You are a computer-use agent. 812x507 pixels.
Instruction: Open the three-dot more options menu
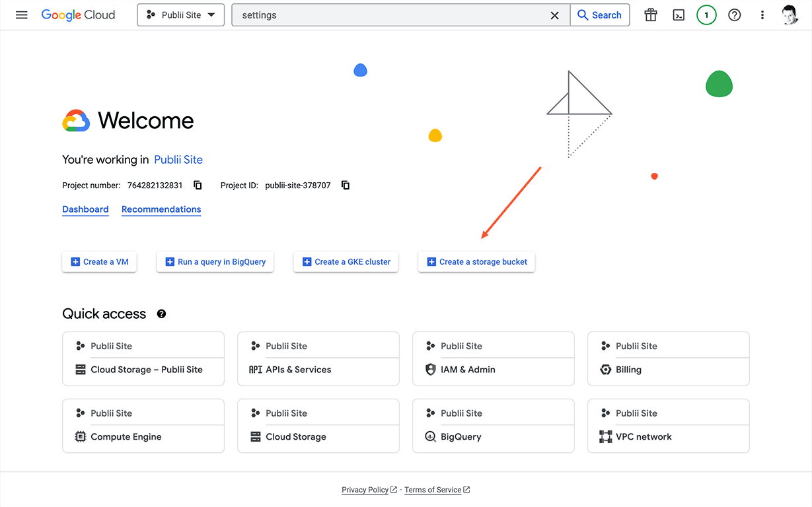(762, 15)
